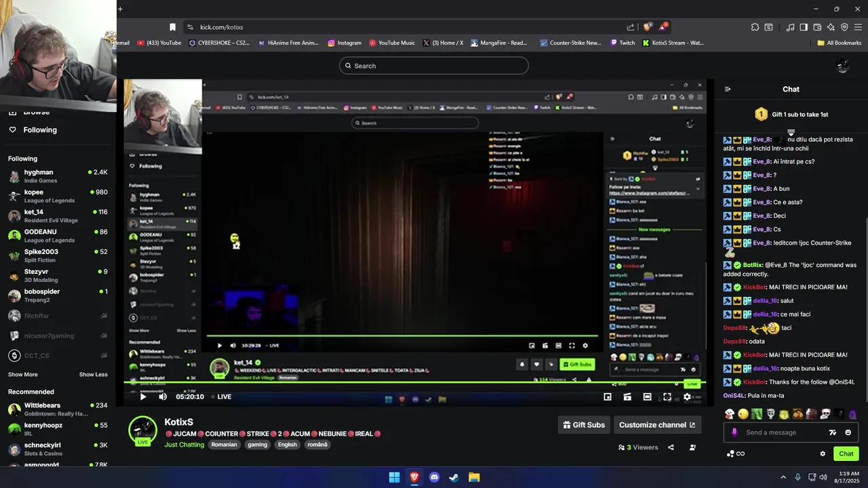
Task: Open the Brave Wallet icon
Action: 817,27
